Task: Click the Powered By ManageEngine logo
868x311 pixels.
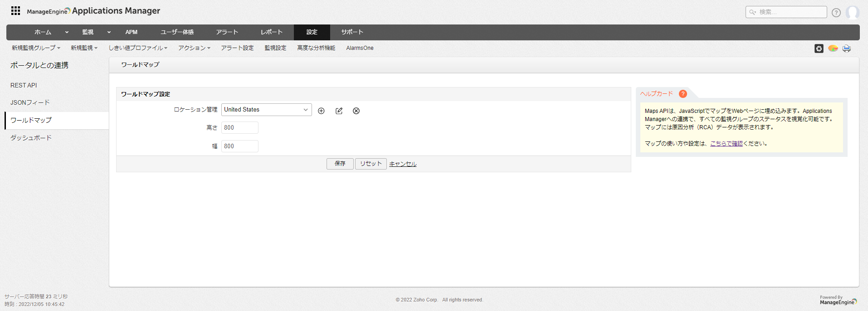Action: click(x=838, y=301)
